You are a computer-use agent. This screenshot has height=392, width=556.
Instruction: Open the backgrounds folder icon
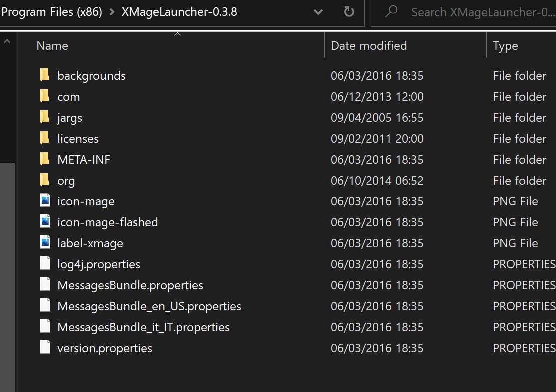[x=44, y=75]
